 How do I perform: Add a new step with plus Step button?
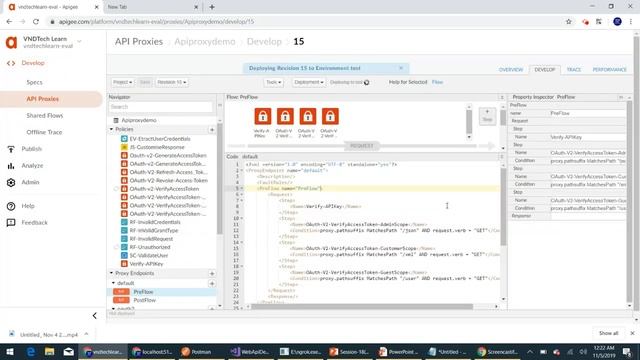coord(487,116)
